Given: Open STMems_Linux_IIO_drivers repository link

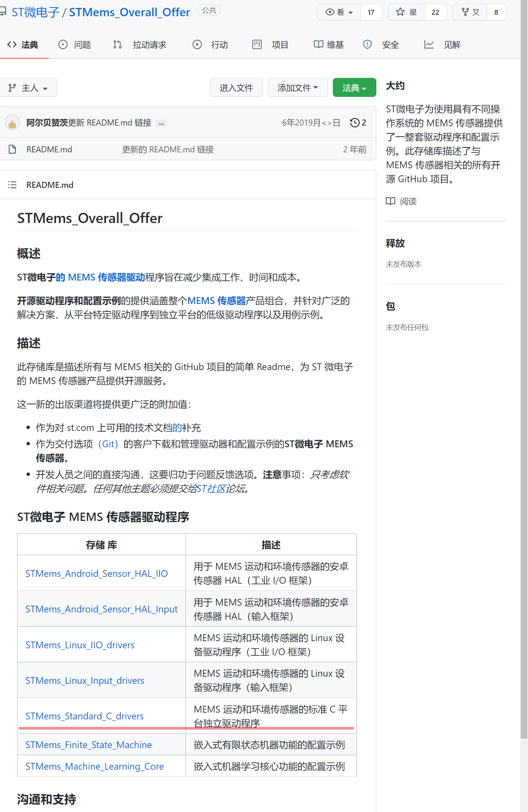Looking at the screenshot, I should [x=80, y=645].
